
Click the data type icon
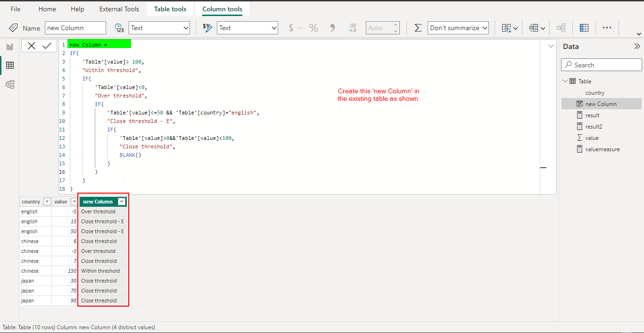(119, 28)
